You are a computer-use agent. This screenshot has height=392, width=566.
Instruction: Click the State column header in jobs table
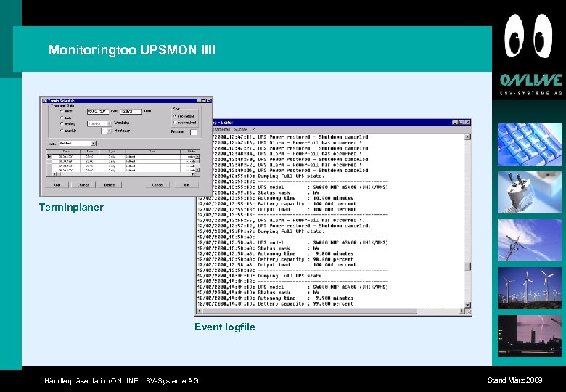pos(190,152)
